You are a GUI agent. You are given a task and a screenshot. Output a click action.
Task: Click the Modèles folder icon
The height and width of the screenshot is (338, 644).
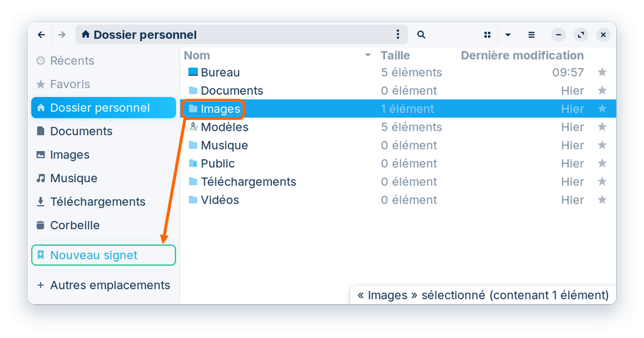tap(193, 127)
